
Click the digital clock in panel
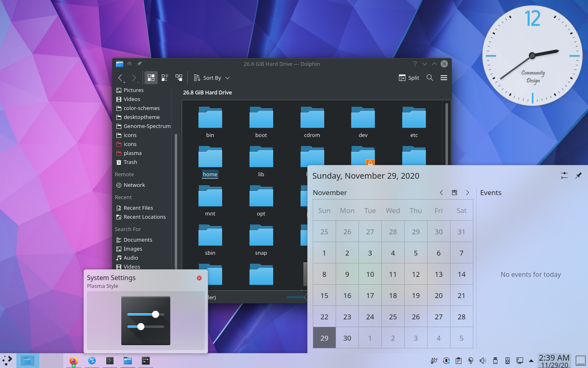(554, 361)
